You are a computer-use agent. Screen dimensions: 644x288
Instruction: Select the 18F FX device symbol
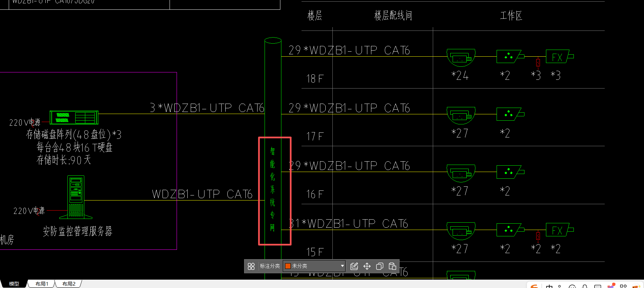pyautogui.click(x=559, y=56)
